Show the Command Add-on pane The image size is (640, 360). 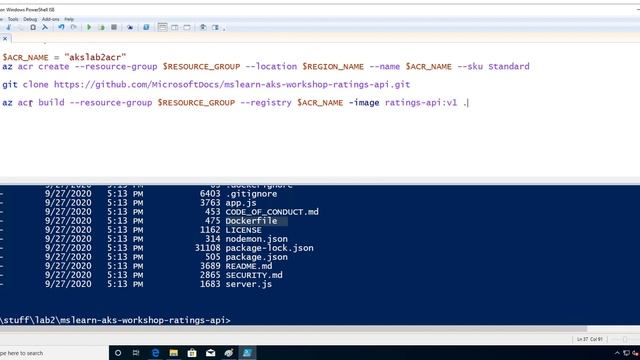pyautogui.click(x=215, y=27)
